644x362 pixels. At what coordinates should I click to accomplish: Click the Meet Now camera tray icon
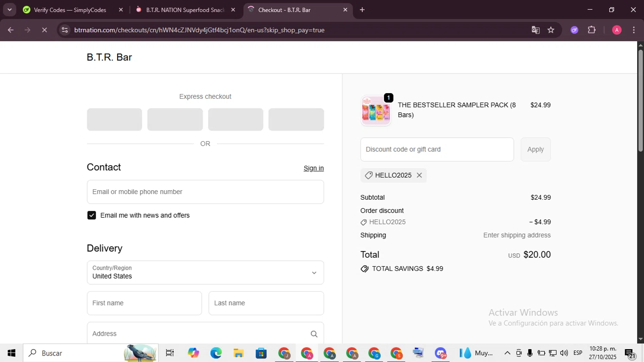[x=519, y=353]
